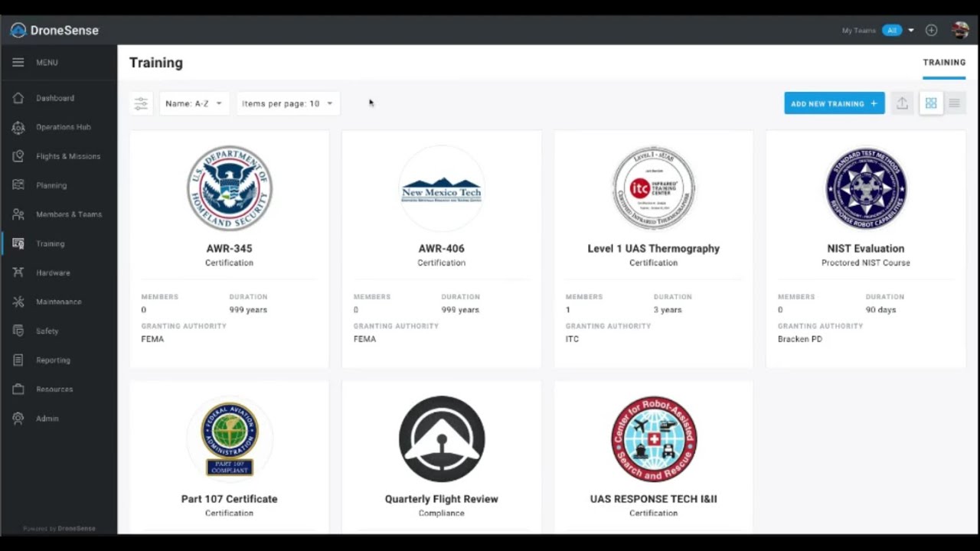The height and width of the screenshot is (551, 980).
Task: Open Level 1 UAS Thermography title
Action: [653, 248]
